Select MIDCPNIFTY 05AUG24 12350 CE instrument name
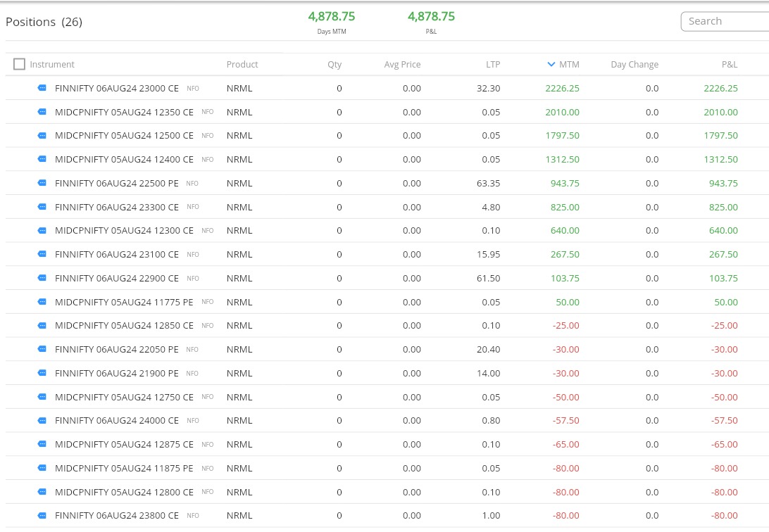Viewport: 769px width, 532px height. coord(124,112)
